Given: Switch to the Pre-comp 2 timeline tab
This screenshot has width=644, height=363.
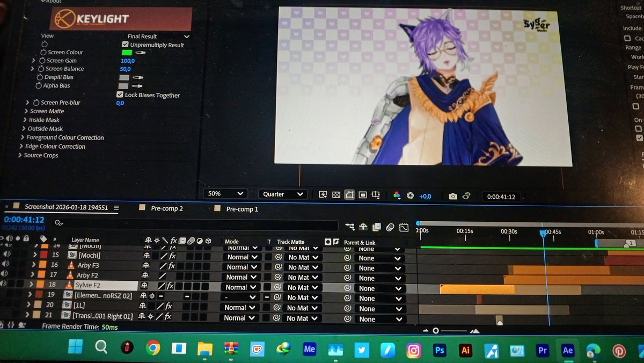Looking at the screenshot, I should click(167, 208).
